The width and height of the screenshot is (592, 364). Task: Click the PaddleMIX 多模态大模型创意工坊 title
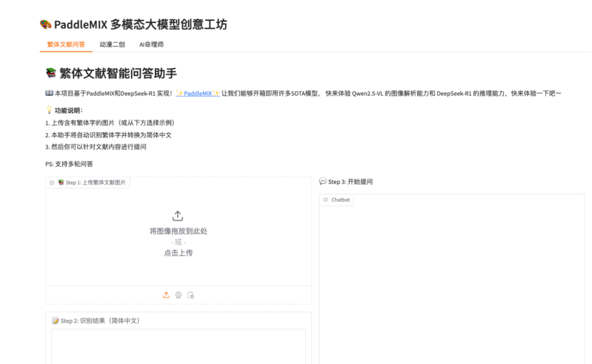click(x=140, y=25)
